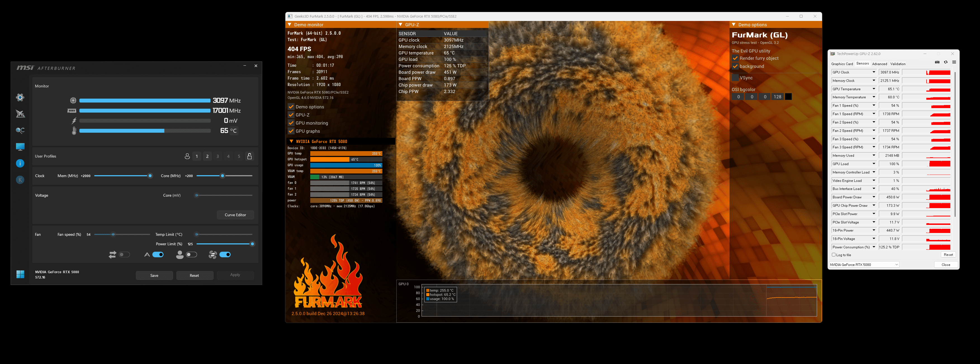Image resolution: width=980 pixels, height=364 pixels.
Task: Check the Log to file box
Action: pos(834,255)
